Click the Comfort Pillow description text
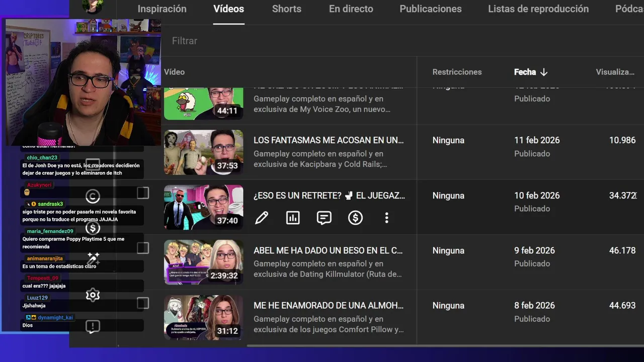This screenshot has height=362, width=644. coord(329,324)
